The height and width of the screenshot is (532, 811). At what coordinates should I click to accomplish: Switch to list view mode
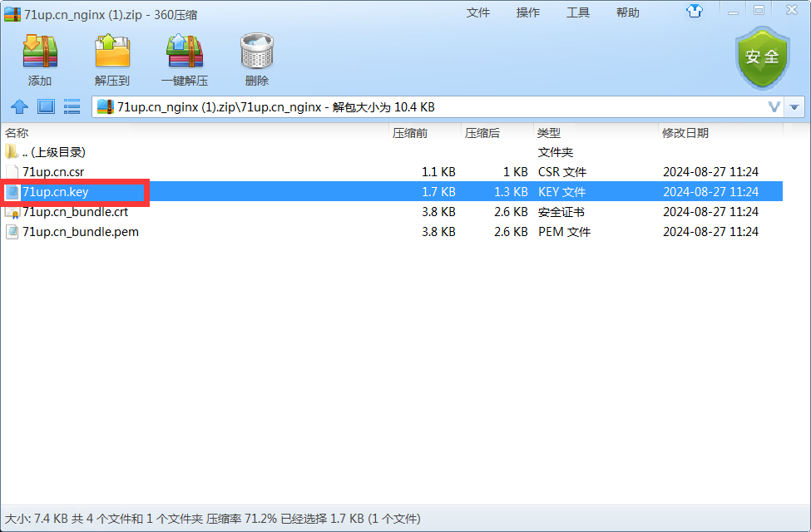72,107
